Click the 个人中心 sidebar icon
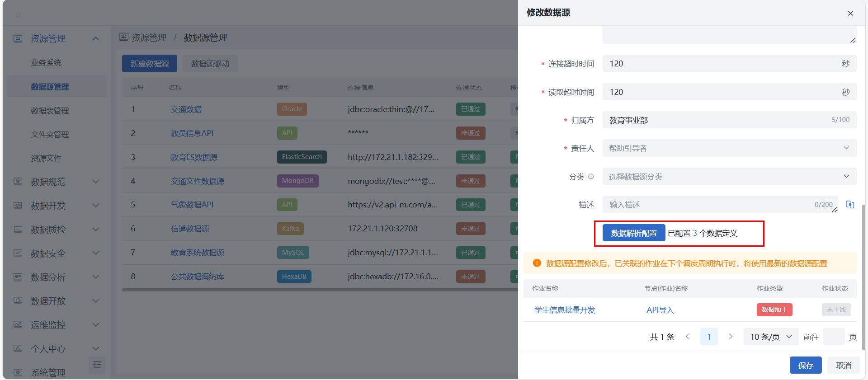The height and width of the screenshot is (380, 868). (18, 348)
